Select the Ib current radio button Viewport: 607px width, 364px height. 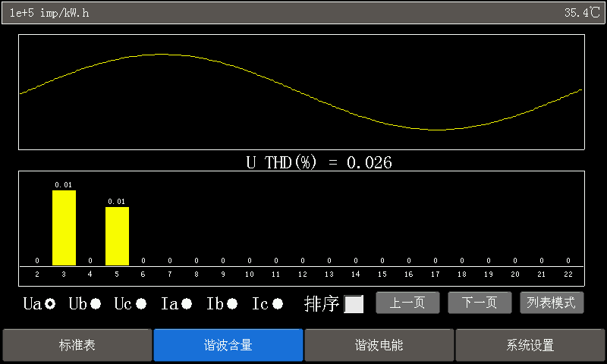pos(232,304)
